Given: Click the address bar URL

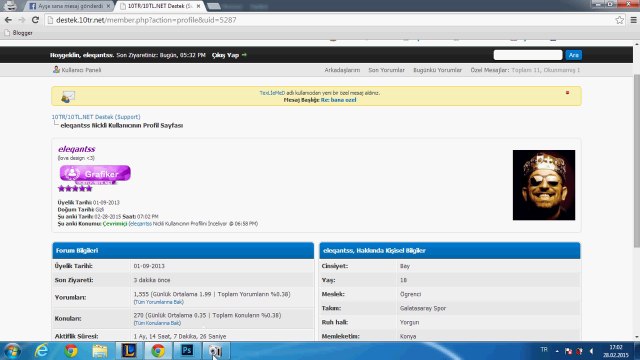Looking at the screenshot, I should [x=146, y=20].
